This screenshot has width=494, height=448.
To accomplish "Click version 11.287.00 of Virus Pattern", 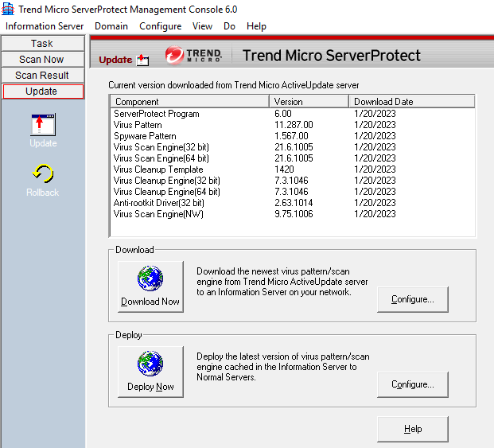I will click(x=294, y=125).
